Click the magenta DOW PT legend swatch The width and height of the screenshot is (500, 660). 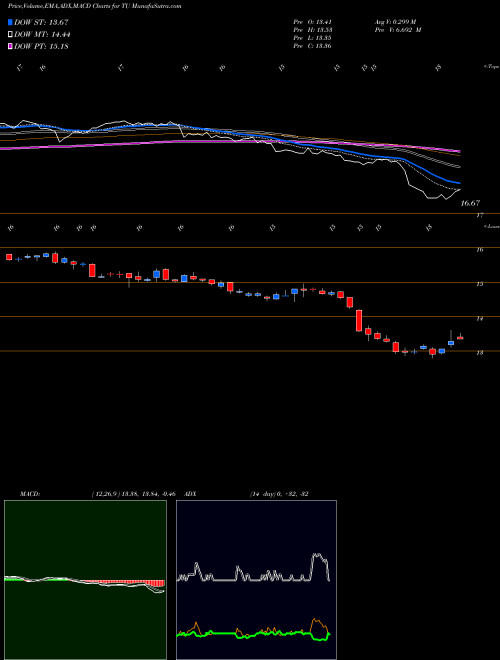click(x=10, y=46)
